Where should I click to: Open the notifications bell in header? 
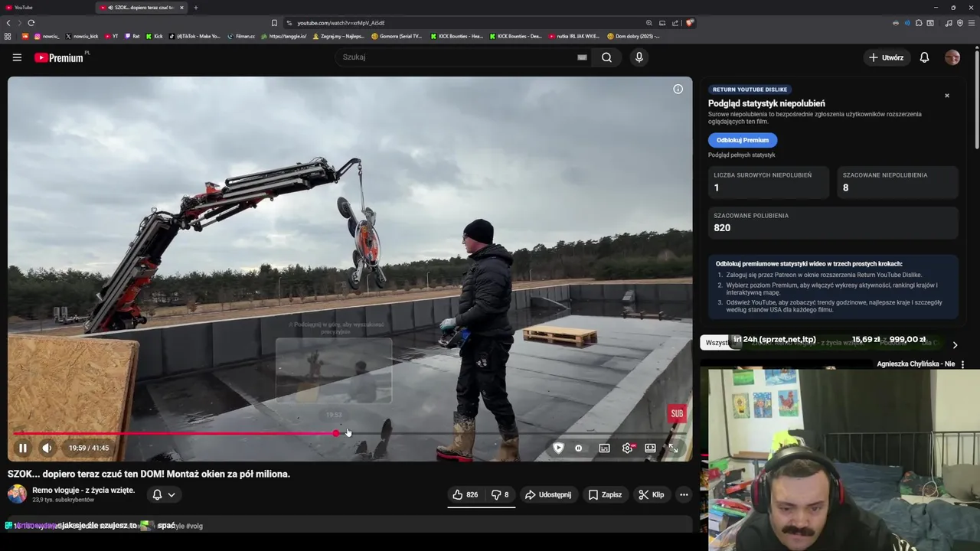coord(924,57)
